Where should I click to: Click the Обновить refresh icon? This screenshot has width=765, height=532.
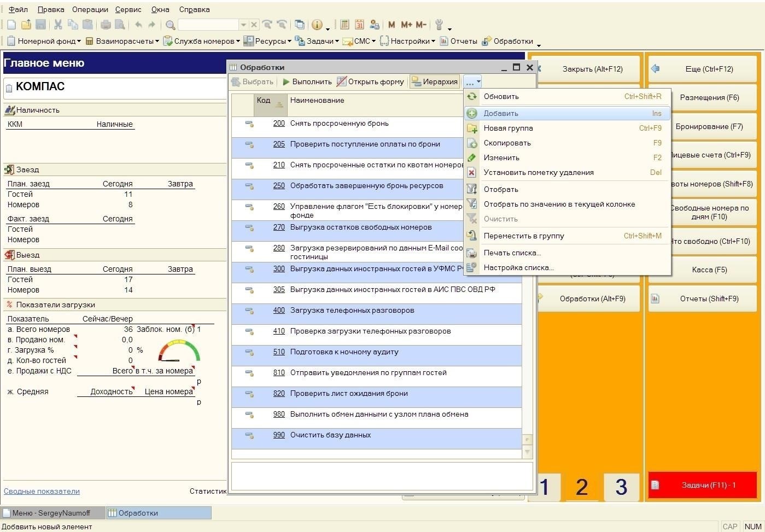(x=471, y=96)
